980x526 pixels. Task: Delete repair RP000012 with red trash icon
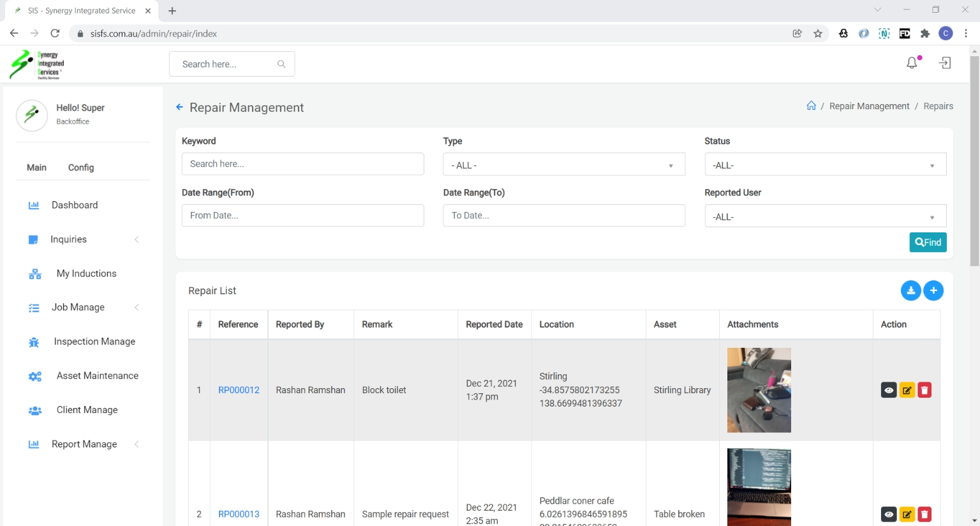[x=924, y=390]
